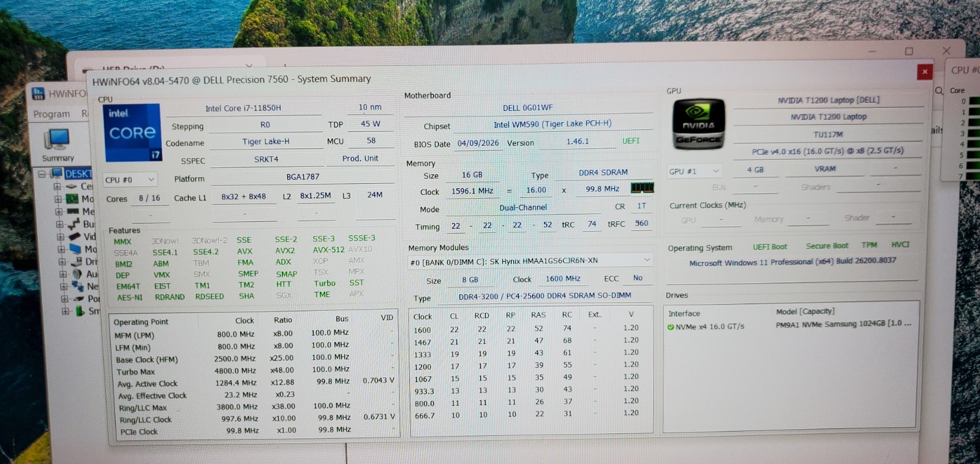This screenshot has width=980, height=464.
Task: Open the Summary toolbar button with computer icon
Action: pyautogui.click(x=58, y=145)
